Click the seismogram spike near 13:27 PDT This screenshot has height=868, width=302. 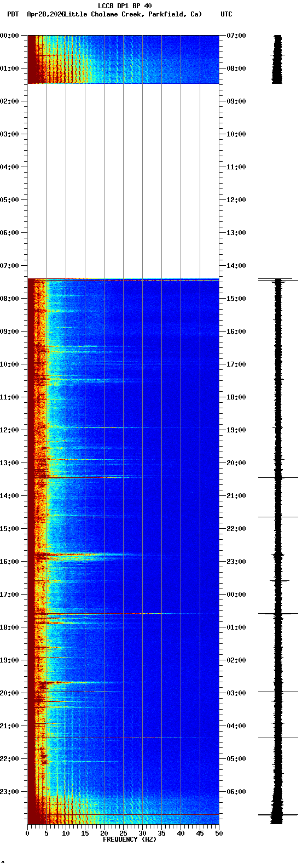[x=278, y=477]
